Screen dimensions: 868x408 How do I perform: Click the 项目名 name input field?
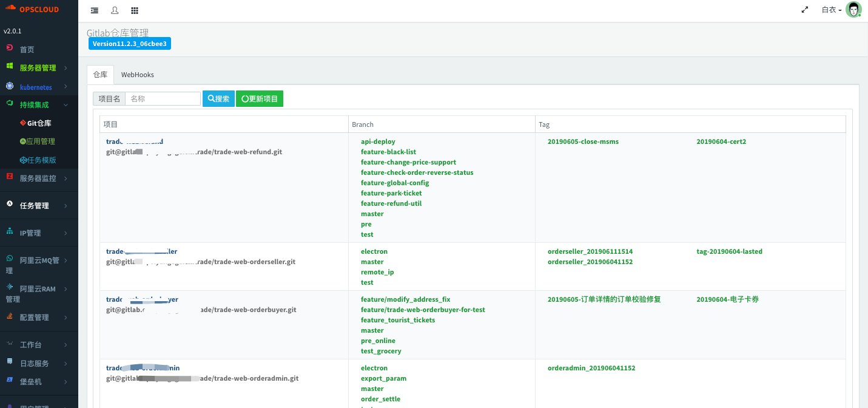pyautogui.click(x=163, y=98)
